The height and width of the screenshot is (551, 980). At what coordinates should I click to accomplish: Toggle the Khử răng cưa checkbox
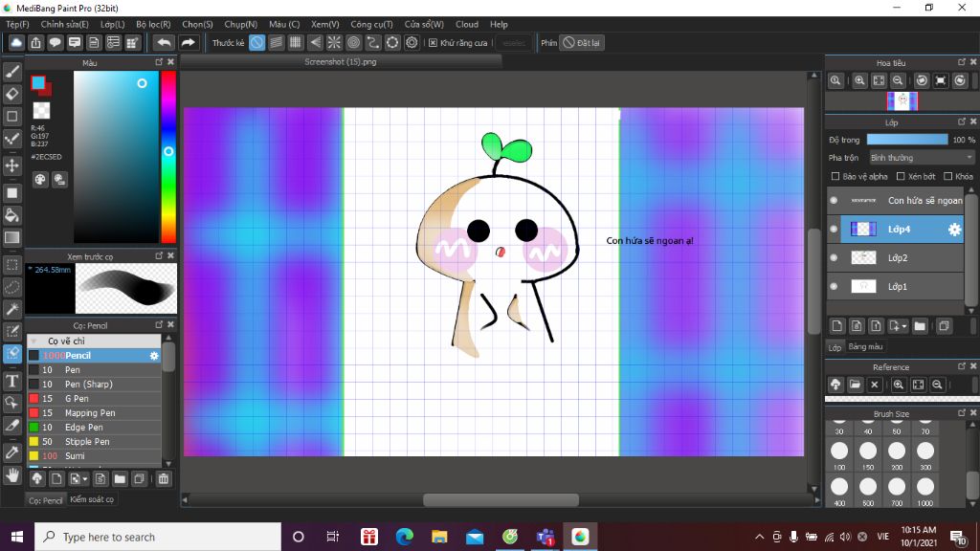(433, 43)
